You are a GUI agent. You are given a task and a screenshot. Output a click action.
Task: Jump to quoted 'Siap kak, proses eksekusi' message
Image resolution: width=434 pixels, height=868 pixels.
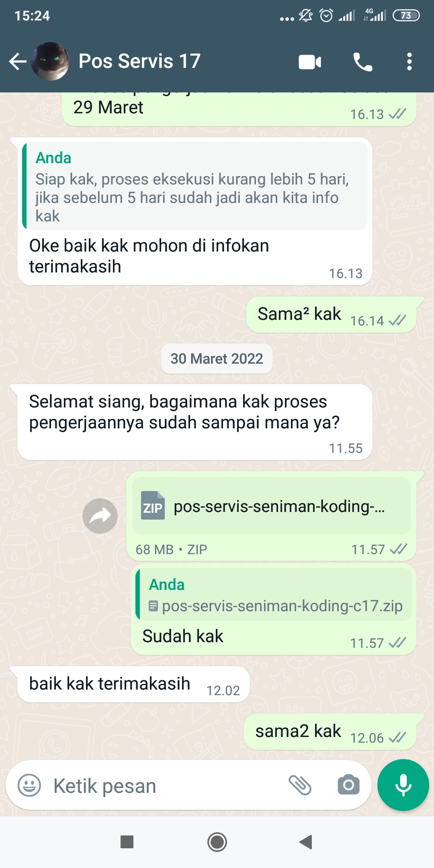pos(195,186)
